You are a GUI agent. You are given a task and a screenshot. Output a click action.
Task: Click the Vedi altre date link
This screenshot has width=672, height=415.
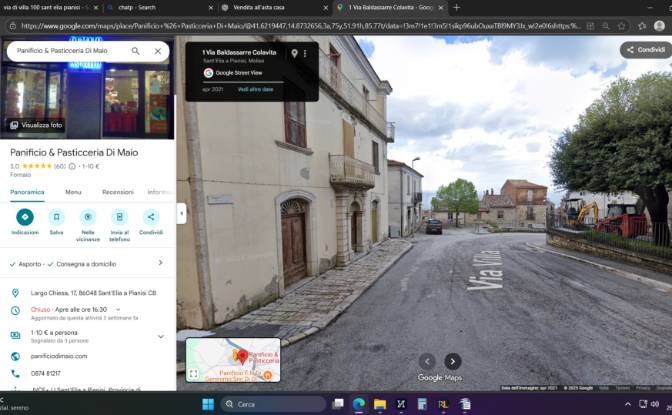click(255, 89)
